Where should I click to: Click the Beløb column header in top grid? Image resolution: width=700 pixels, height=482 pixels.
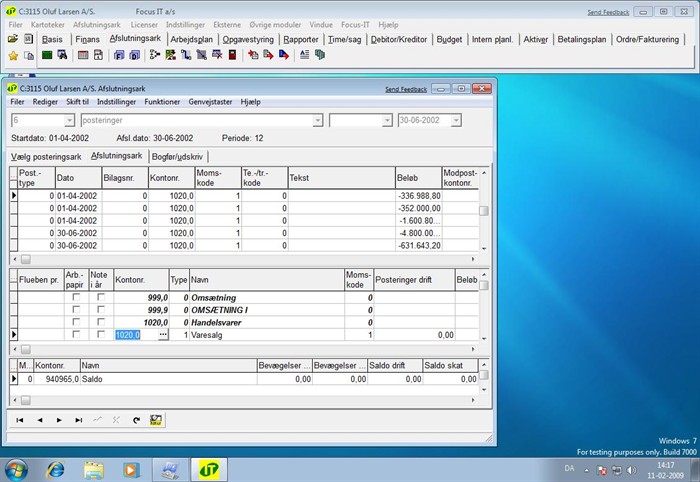pos(418,178)
